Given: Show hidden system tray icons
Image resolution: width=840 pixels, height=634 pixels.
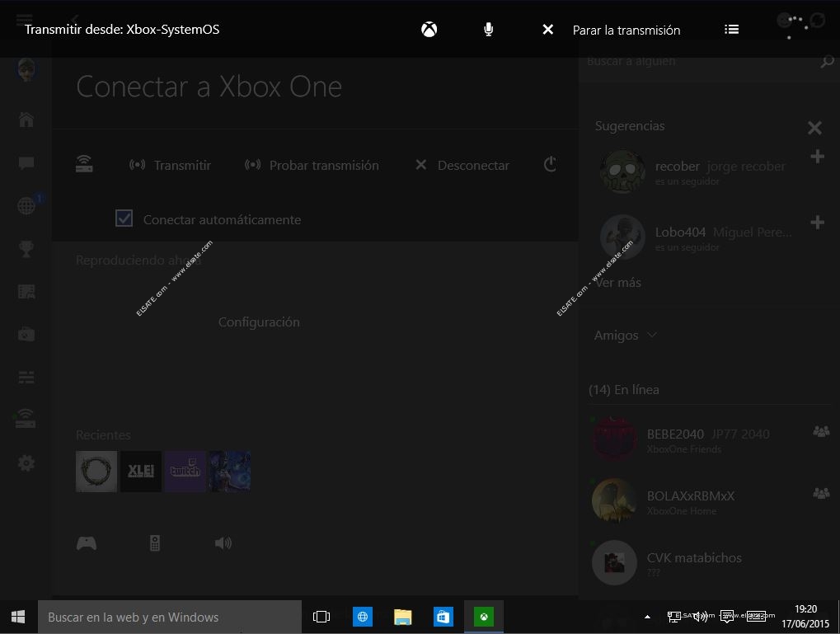Looking at the screenshot, I should point(647,617).
